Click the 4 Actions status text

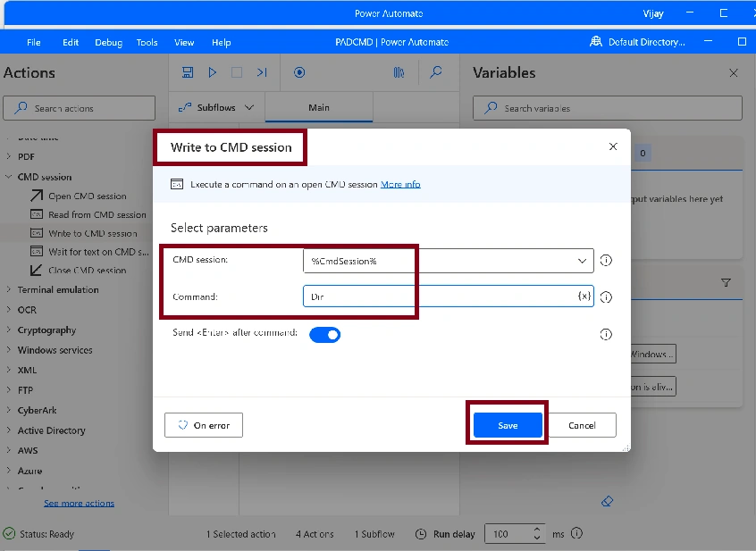315,534
